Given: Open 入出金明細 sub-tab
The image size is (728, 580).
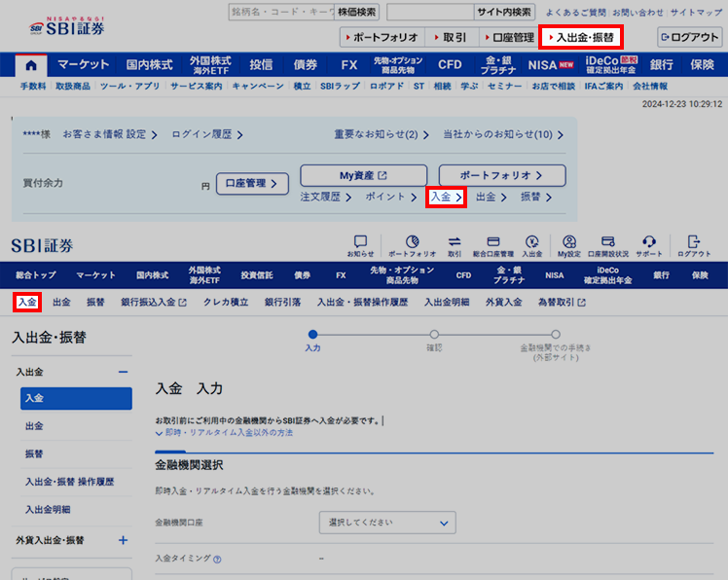Looking at the screenshot, I should pyautogui.click(x=447, y=303).
